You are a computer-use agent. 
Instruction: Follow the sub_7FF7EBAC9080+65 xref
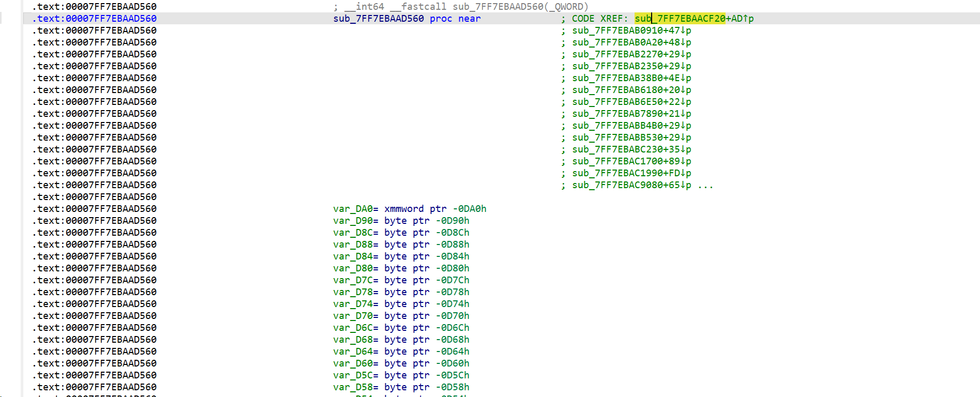coord(631,185)
